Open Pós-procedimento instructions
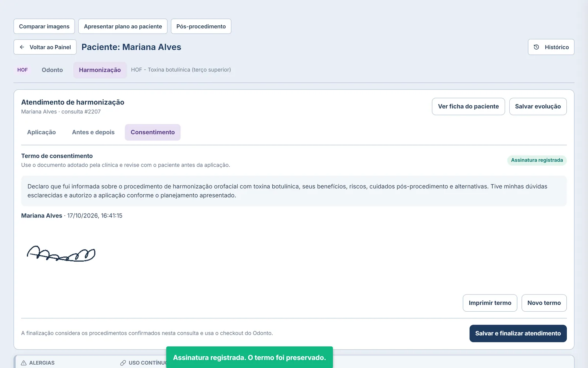This screenshot has width=588, height=368. coord(201,26)
